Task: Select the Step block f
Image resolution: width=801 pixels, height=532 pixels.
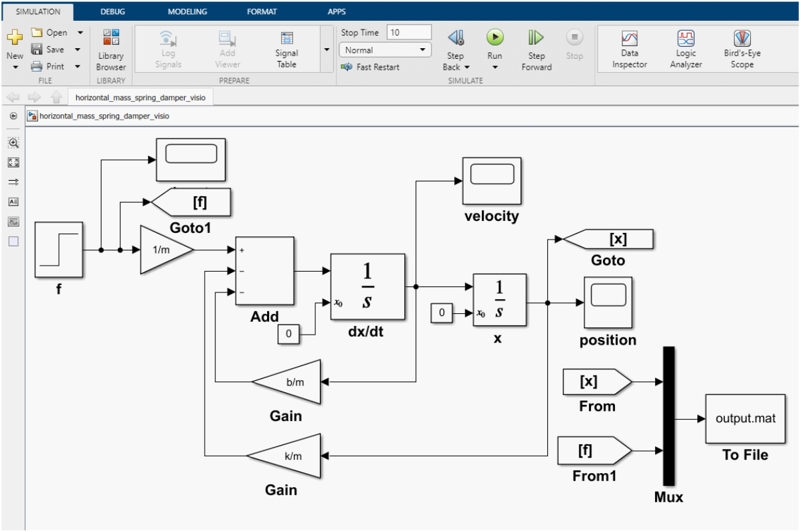Action: coord(59,250)
